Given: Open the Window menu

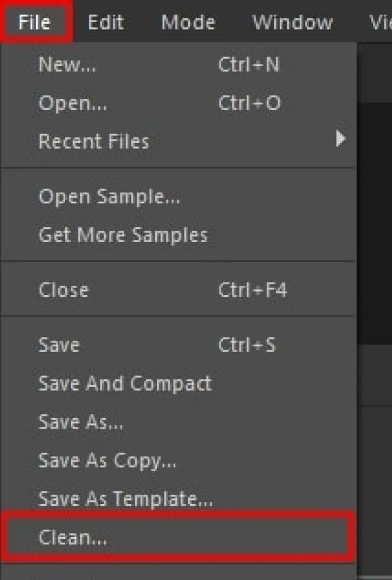Looking at the screenshot, I should point(293,23).
